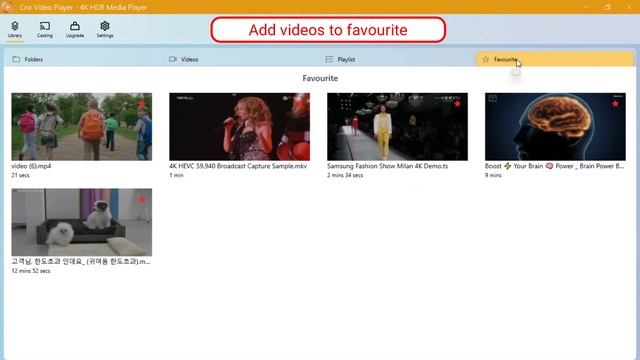This screenshot has width=640, height=360.
Task: Switch to the Playlist tab
Action: tap(398, 59)
